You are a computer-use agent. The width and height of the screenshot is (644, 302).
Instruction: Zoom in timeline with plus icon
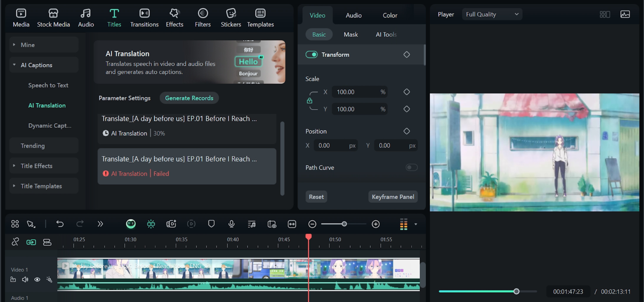(376, 224)
